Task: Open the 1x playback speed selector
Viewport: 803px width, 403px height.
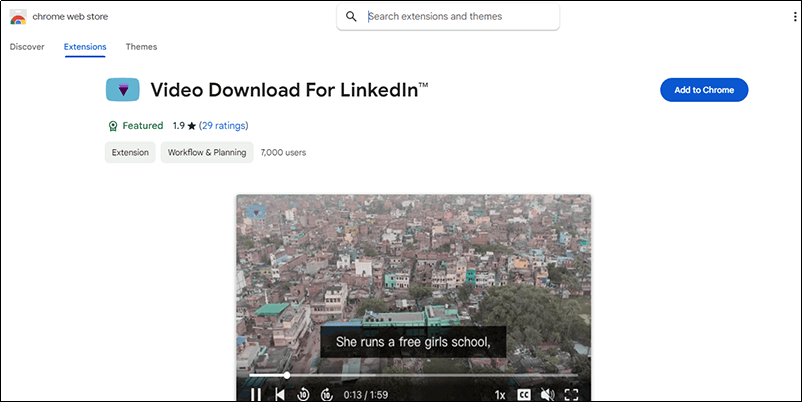Action: pos(500,395)
